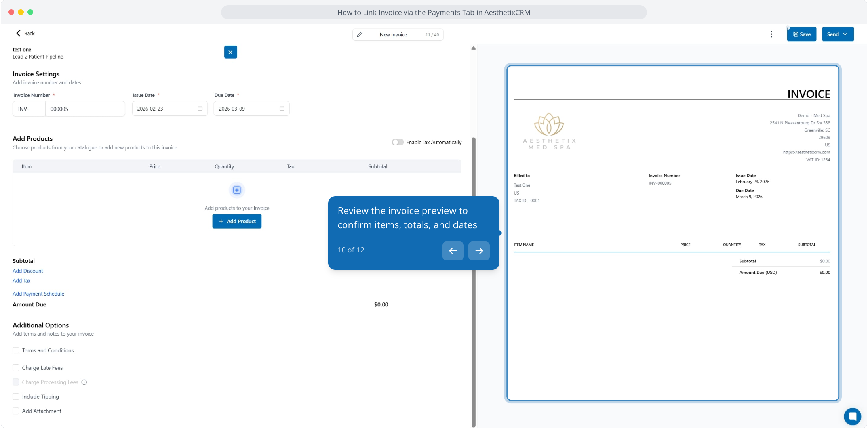The height and width of the screenshot is (428, 868).
Task: Remove the test one contact with X button
Action: [x=230, y=52]
